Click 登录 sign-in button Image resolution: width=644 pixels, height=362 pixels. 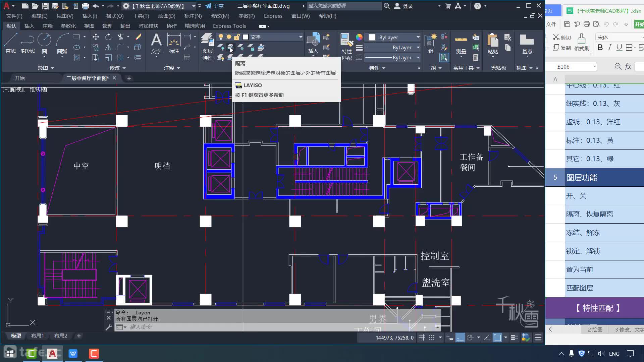click(x=404, y=6)
